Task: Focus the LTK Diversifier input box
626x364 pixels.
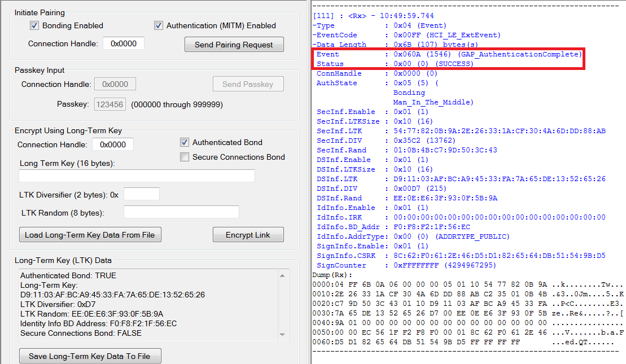Action: (142, 194)
